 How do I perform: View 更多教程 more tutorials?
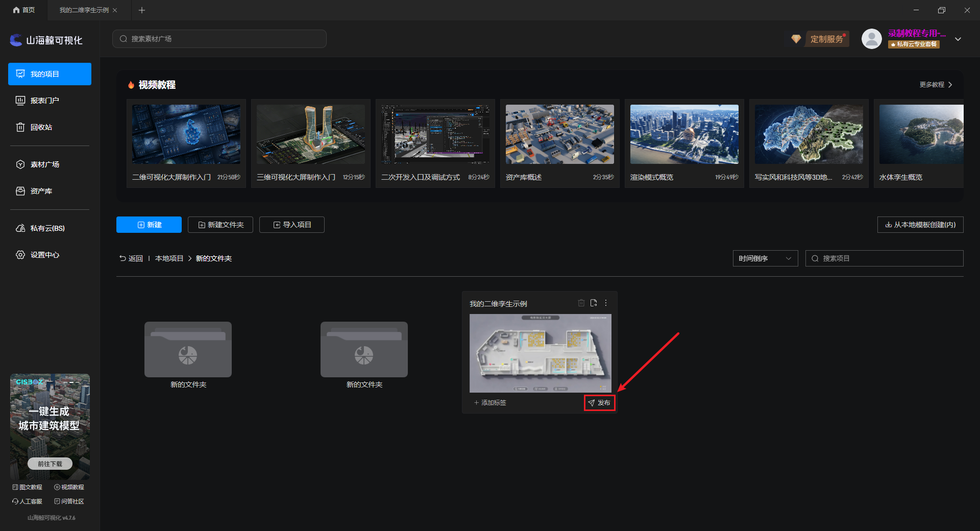pos(936,85)
